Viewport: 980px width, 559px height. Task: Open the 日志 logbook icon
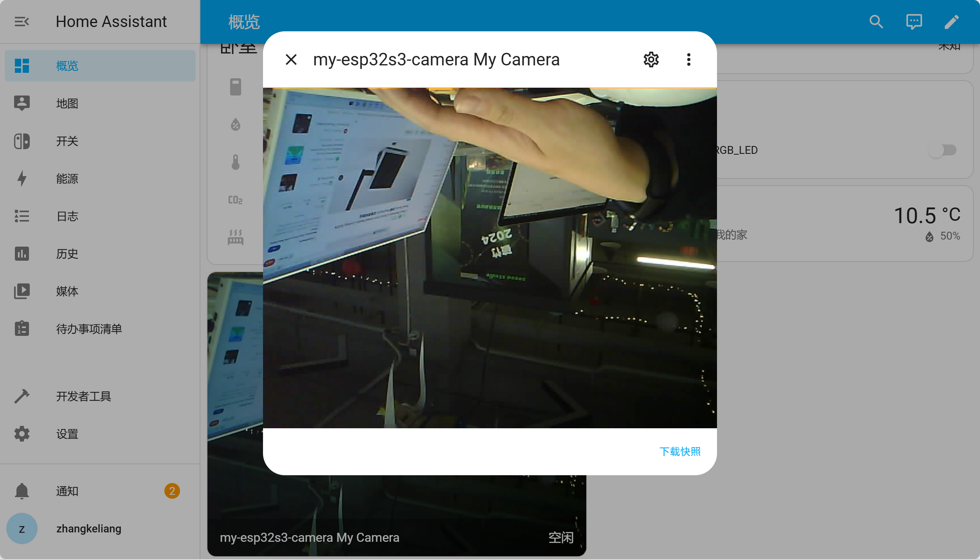coord(22,216)
